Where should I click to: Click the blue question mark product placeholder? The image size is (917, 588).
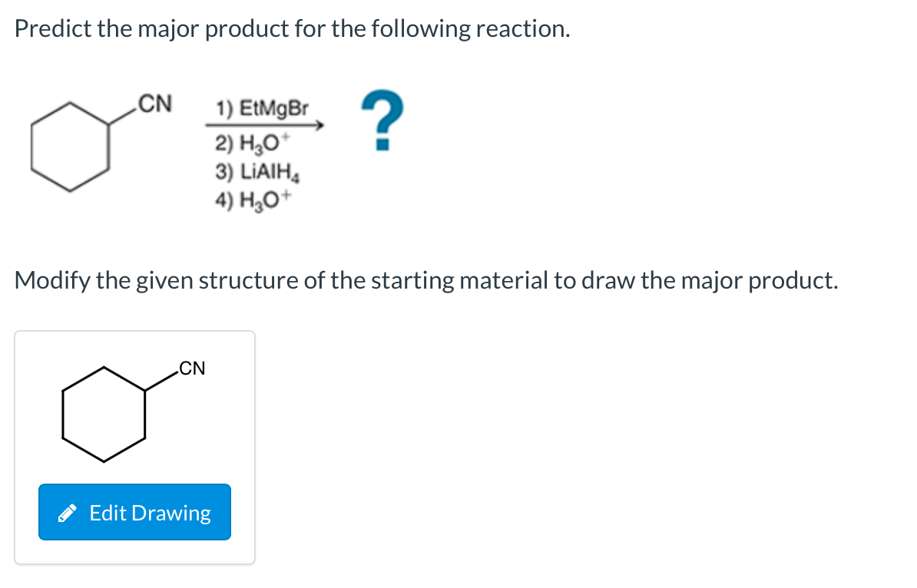pyautogui.click(x=382, y=121)
